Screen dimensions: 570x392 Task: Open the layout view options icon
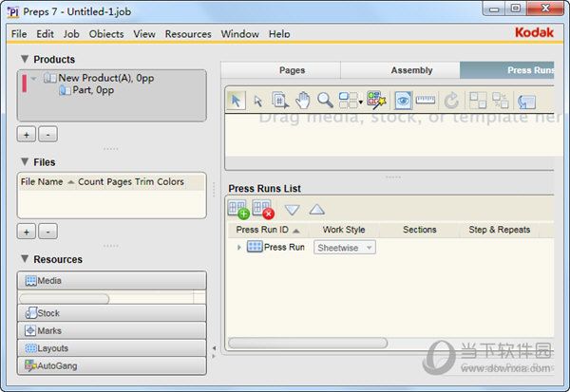click(x=349, y=101)
